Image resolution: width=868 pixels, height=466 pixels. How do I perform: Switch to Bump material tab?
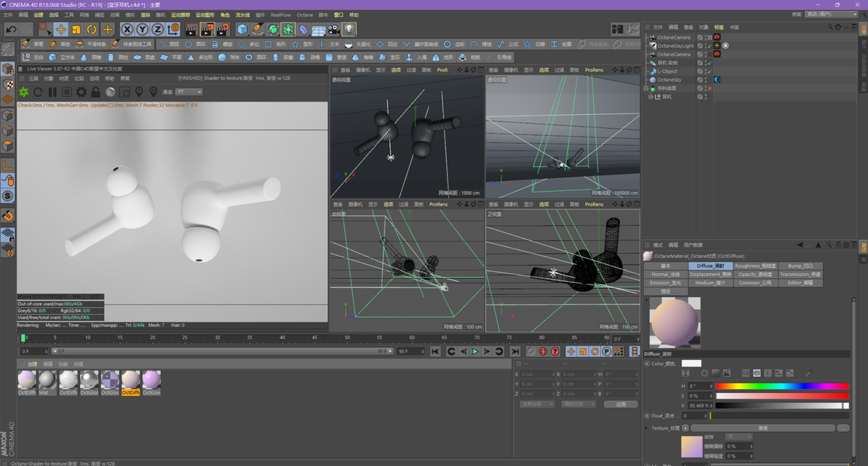[x=800, y=266]
